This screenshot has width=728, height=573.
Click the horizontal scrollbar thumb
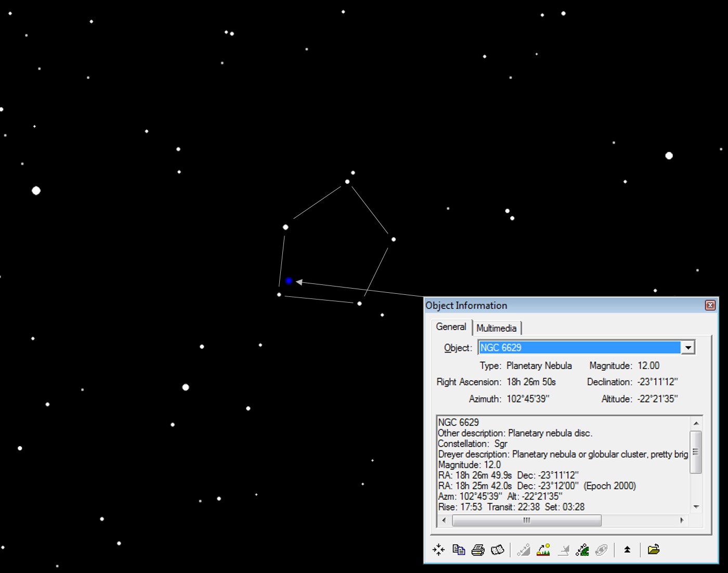pos(527,520)
